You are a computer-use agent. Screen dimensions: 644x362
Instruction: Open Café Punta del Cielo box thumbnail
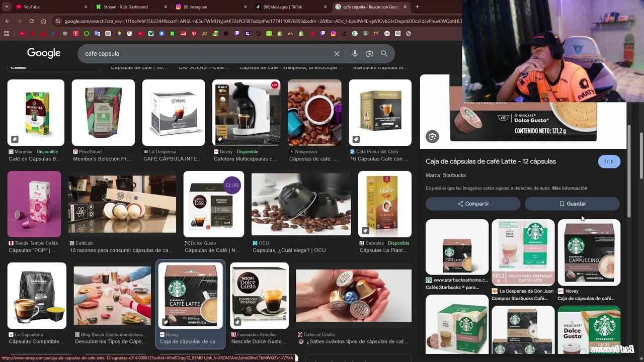click(x=380, y=113)
